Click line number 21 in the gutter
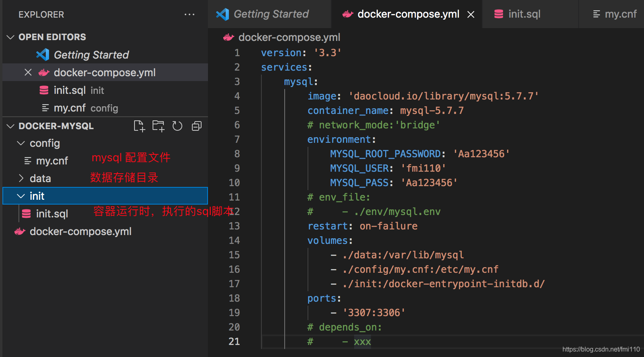This screenshot has height=357, width=644. [234, 341]
